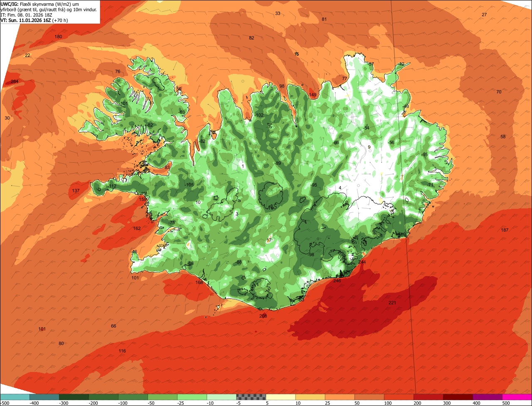The width and height of the screenshot is (532, 406).
Task: Click the value '208' south of the coast
Action: pos(263,316)
